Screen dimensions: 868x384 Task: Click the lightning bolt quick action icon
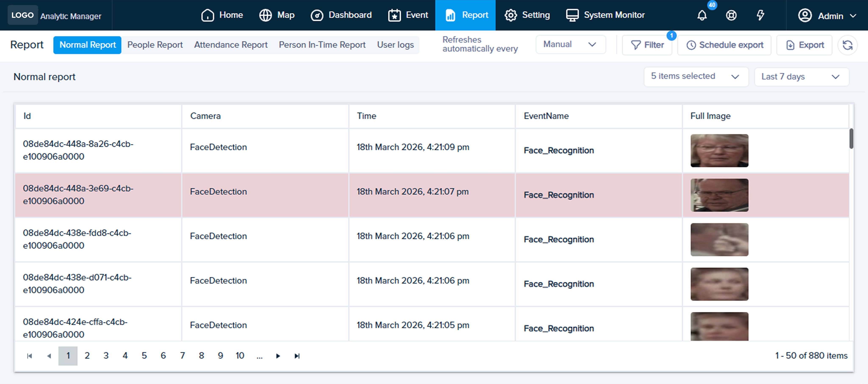760,15
